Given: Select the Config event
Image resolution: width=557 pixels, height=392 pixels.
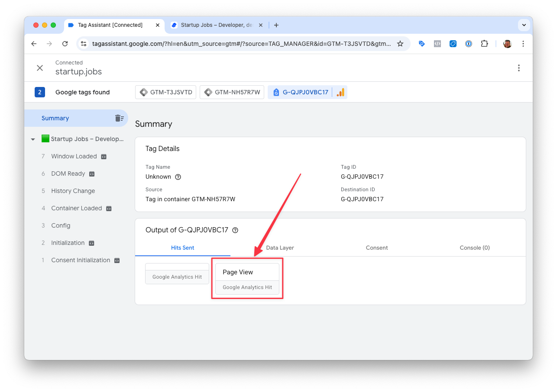Looking at the screenshot, I should tap(61, 225).
